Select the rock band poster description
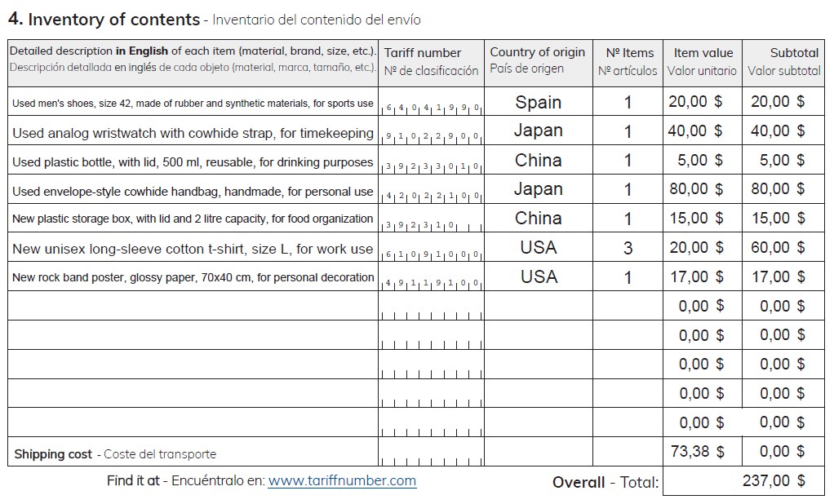The height and width of the screenshot is (504, 834). pos(193,277)
